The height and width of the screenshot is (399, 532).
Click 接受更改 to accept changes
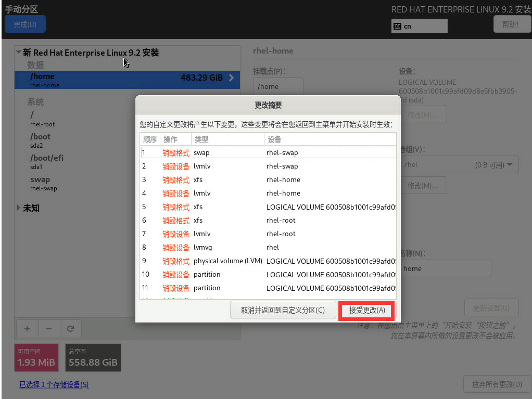pyautogui.click(x=367, y=310)
